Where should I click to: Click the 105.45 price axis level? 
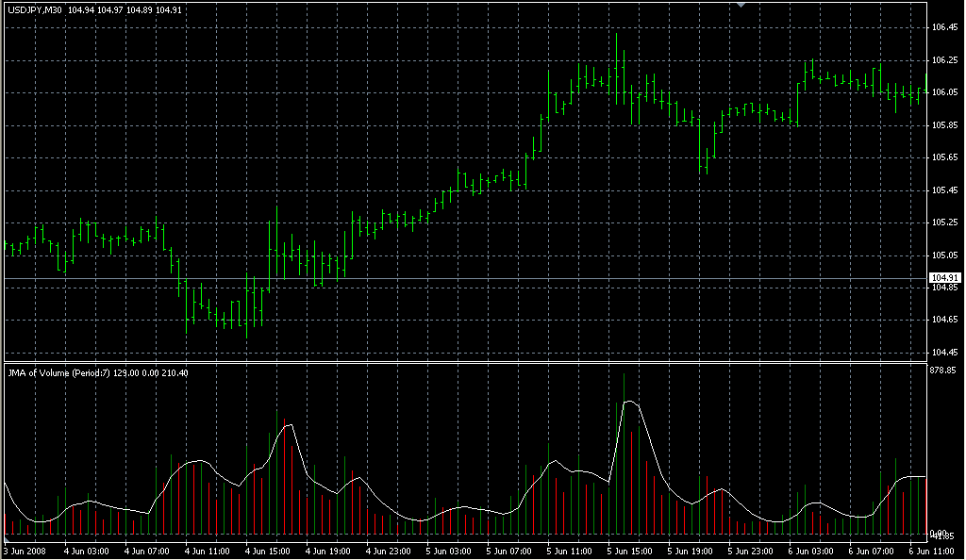click(944, 190)
